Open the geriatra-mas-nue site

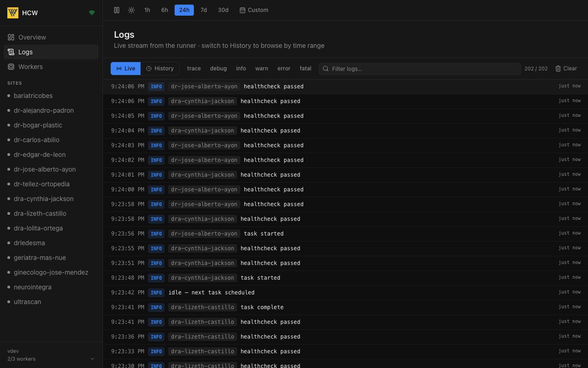coord(51,258)
